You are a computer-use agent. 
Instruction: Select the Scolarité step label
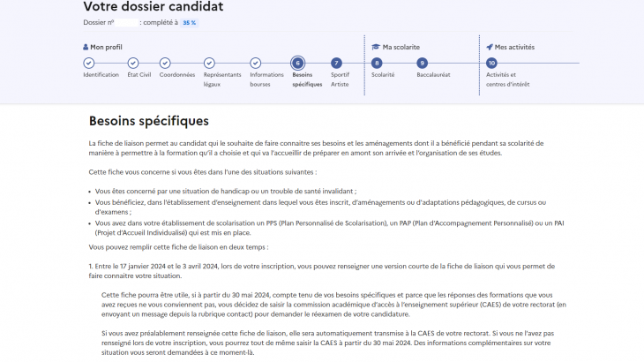(383, 75)
